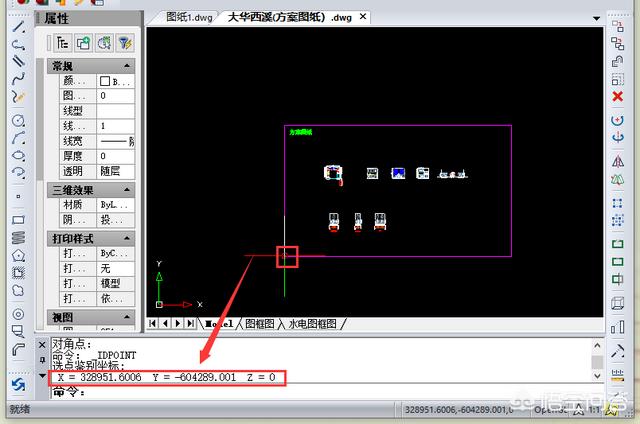Viewport: 640px width, 424px height.
Task: Collapse the 常规 properties section
Action: [x=127, y=66]
